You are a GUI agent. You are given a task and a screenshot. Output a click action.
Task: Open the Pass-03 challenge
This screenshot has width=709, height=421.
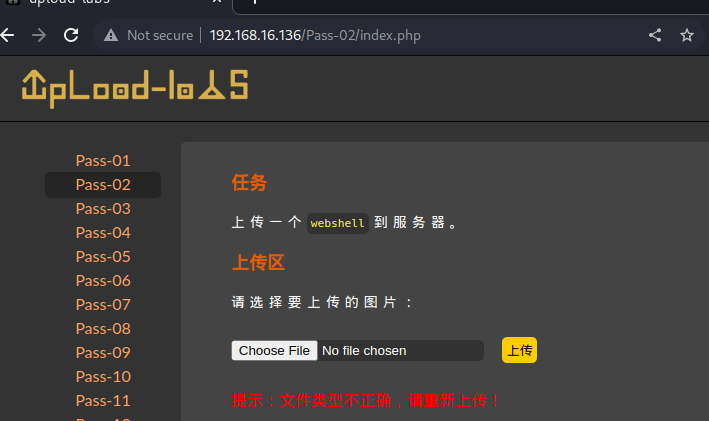pyautogui.click(x=103, y=208)
